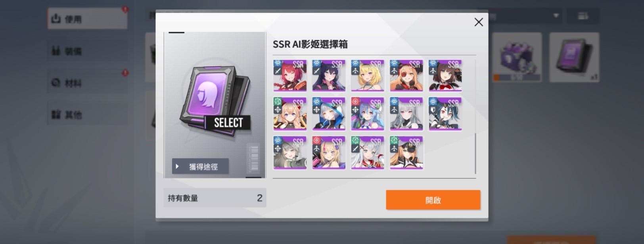Click the purple SELECT box item icon

click(x=215, y=102)
